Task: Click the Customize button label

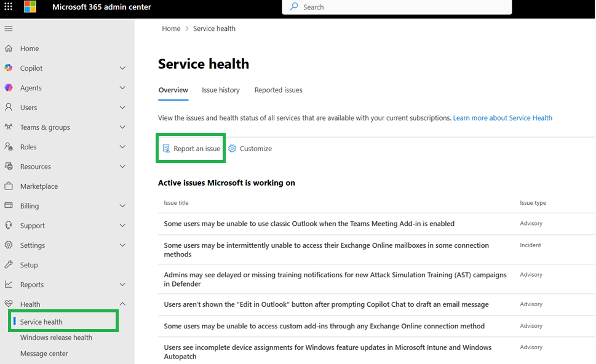Action: 256,149
